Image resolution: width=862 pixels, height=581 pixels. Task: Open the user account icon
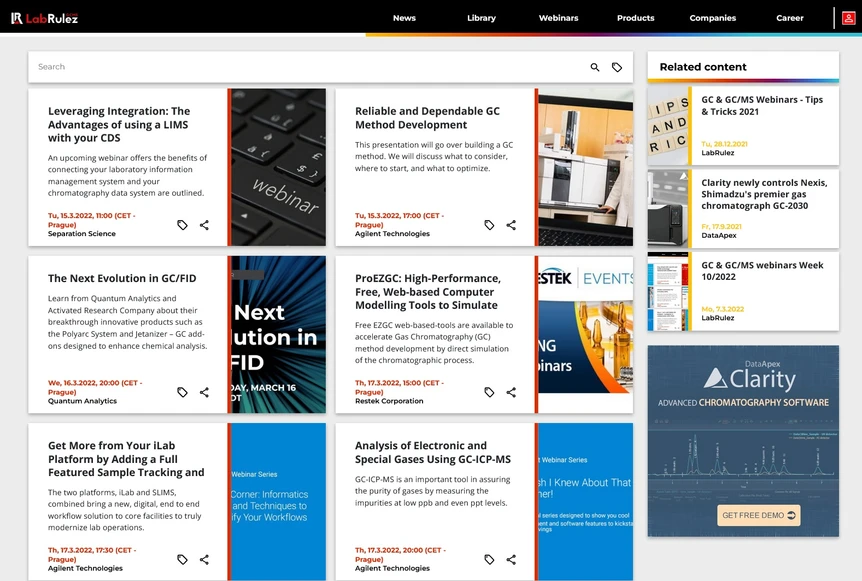point(848,18)
